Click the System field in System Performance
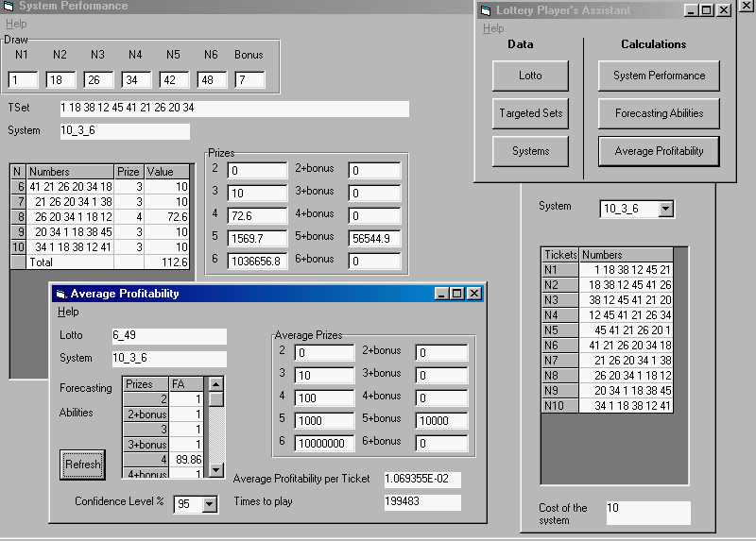The height and width of the screenshot is (541, 756). 125,131
